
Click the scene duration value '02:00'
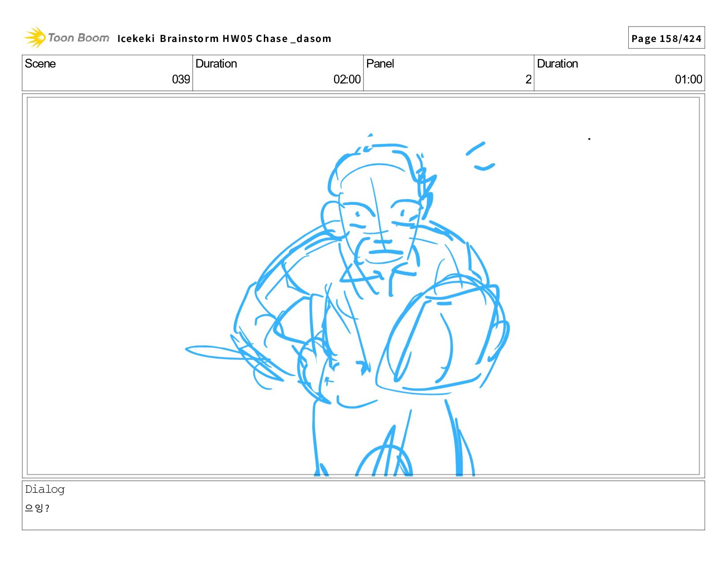point(347,79)
